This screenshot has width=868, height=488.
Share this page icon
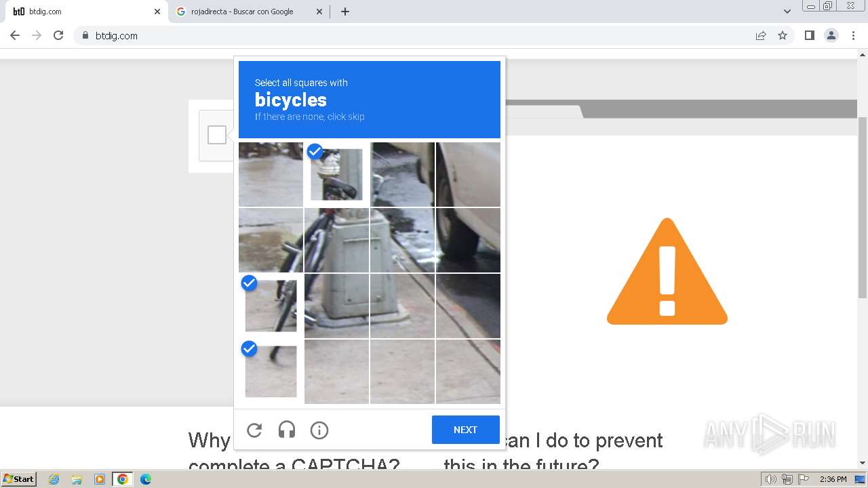click(761, 35)
